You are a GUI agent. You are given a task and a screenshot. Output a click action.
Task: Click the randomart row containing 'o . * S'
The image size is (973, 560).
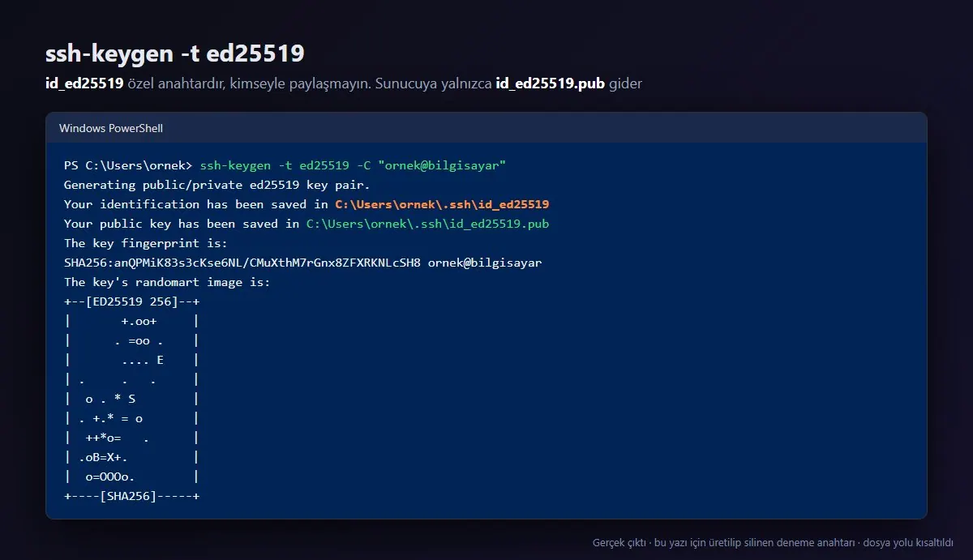pos(132,399)
